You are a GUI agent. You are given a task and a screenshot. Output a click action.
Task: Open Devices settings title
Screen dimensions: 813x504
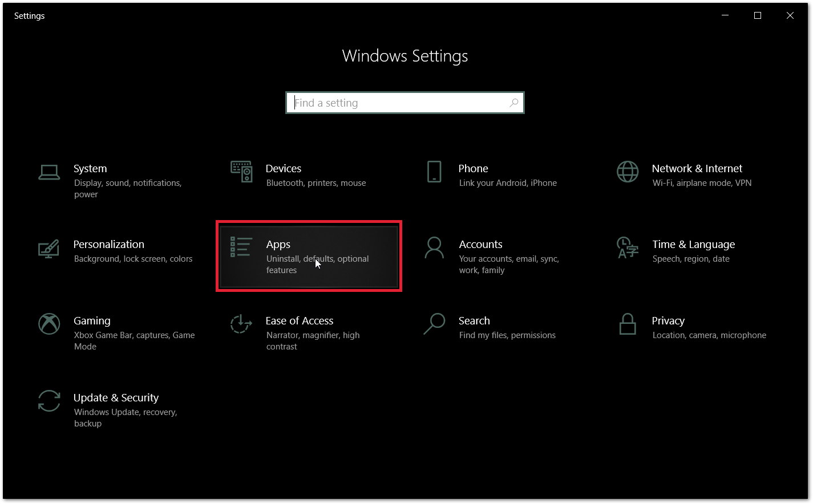[284, 168]
